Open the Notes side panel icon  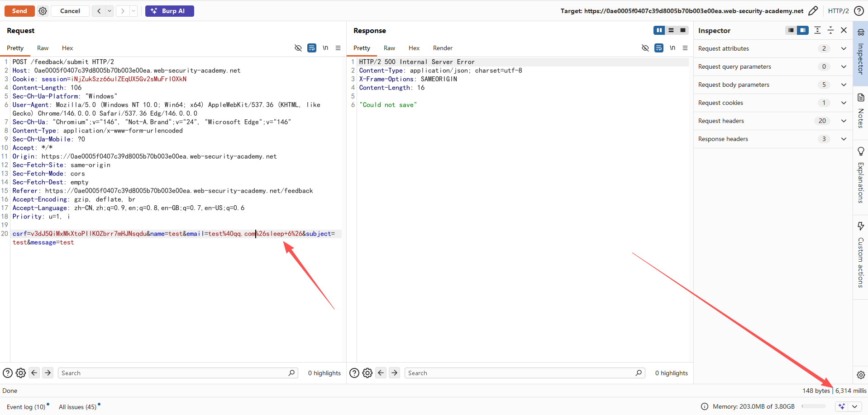[x=861, y=111]
